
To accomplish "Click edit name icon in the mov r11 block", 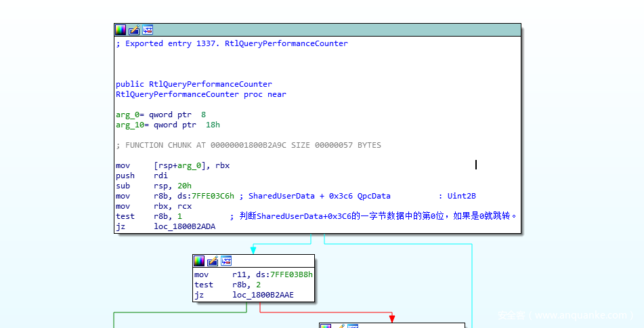I will point(213,261).
